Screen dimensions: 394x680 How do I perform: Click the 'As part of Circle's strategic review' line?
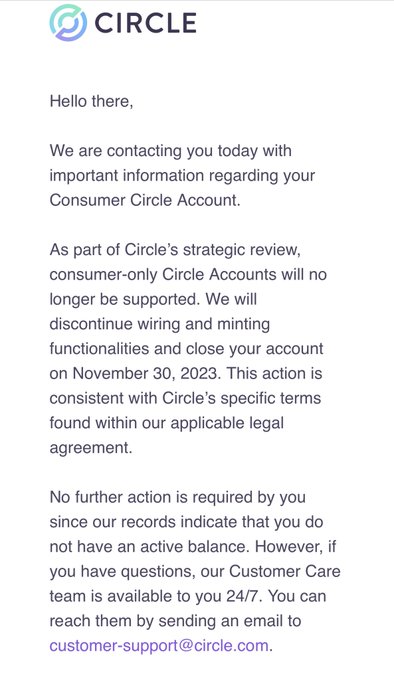pos(175,250)
